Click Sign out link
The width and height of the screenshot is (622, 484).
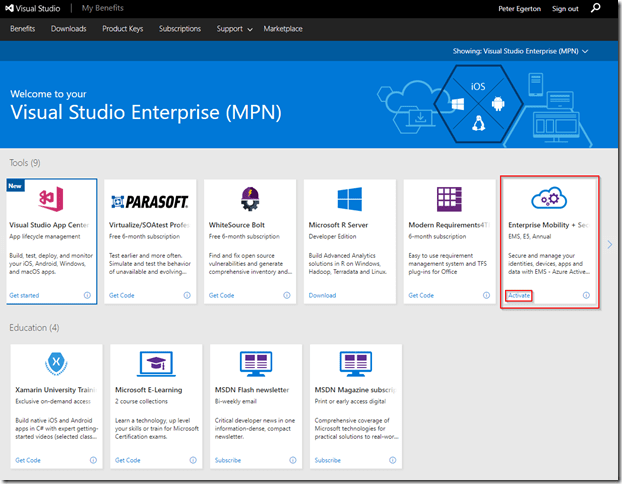click(x=565, y=9)
